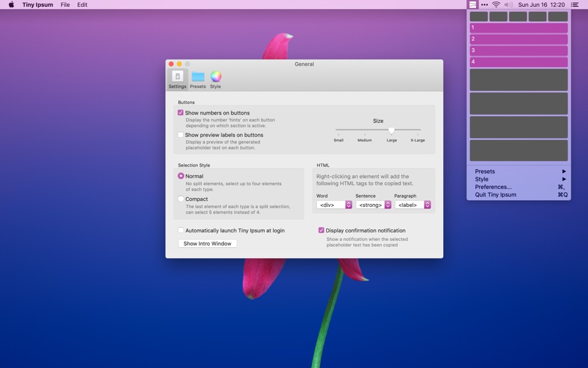This screenshot has width=588, height=368.
Task: Open Notification Center list icon
Action: point(574,4)
